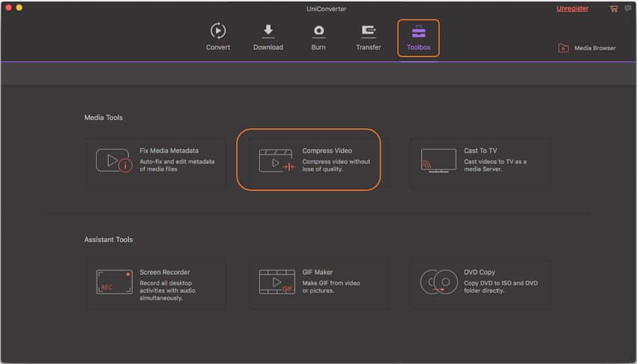Screen dimensions: 637x364
Task: Click the Toolbox briefcase icon
Action: click(x=418, y=31)
